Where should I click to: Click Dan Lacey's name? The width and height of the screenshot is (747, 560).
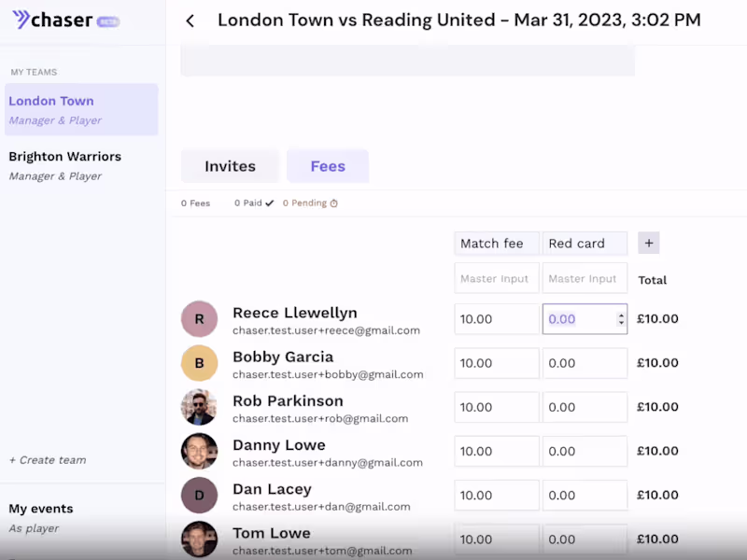(272, 489)
